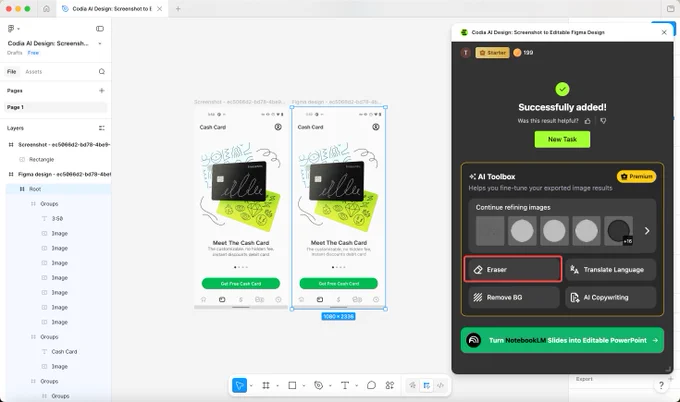Open Text tool options dropdown arrow
The image size is (680, 402).
pos(356,386)
